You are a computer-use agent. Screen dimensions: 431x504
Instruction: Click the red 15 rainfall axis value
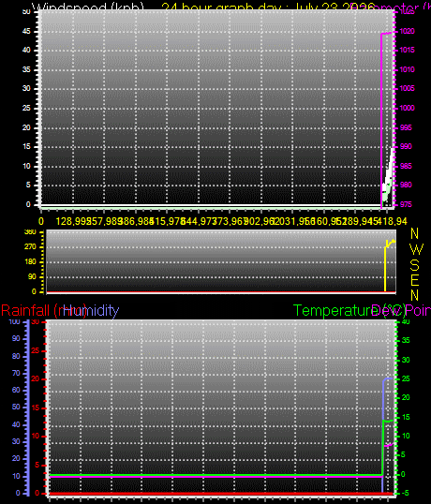pyautogui.click(x=36, y=408)
